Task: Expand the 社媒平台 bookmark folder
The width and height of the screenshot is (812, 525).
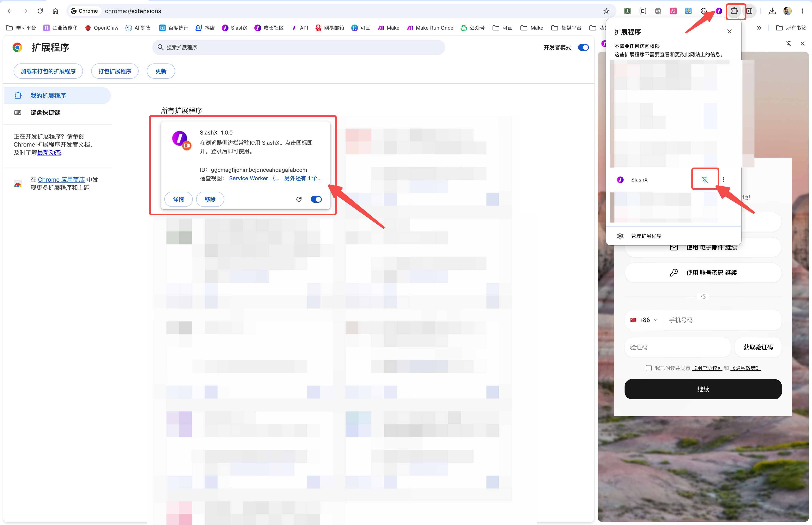Action: click(x=566, y=28)
